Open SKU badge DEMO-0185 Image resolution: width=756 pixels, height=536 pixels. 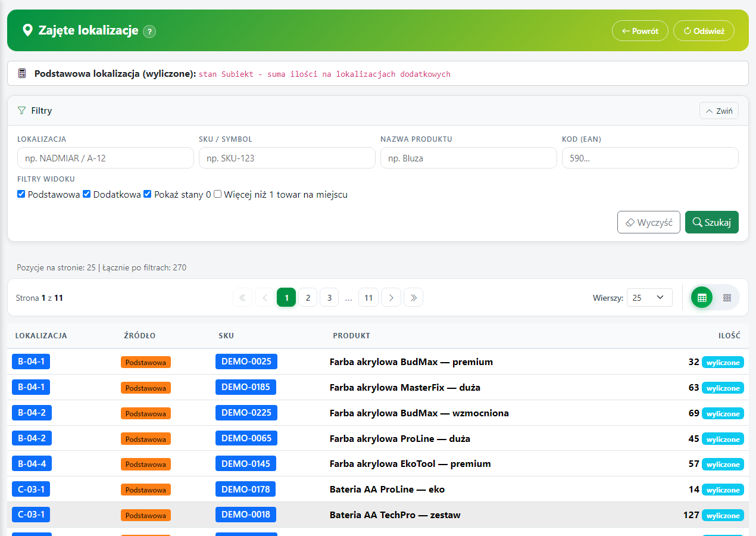[x=246, y=387]
